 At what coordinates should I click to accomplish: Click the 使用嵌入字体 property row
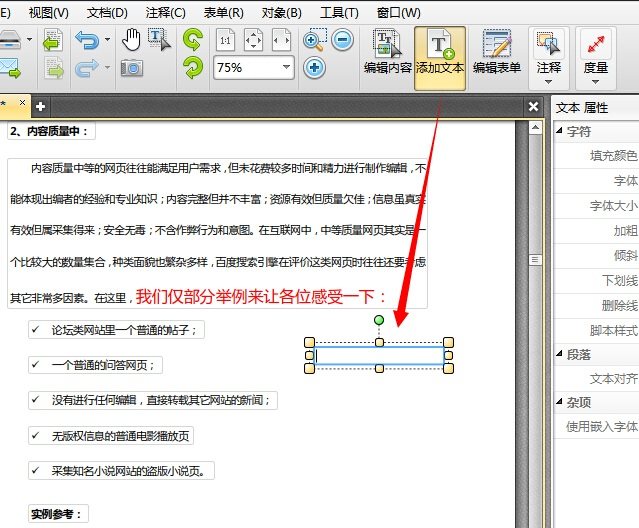pos(596,427)
